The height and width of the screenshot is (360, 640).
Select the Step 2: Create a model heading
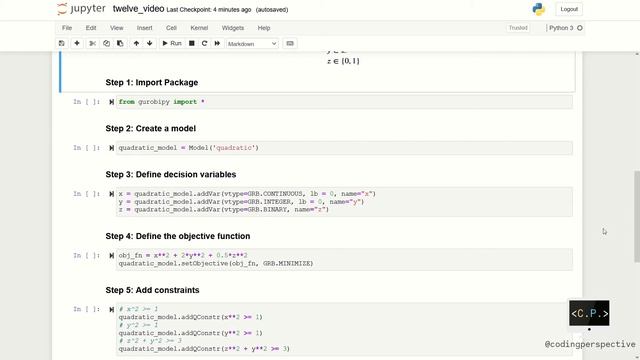[151, 129]
